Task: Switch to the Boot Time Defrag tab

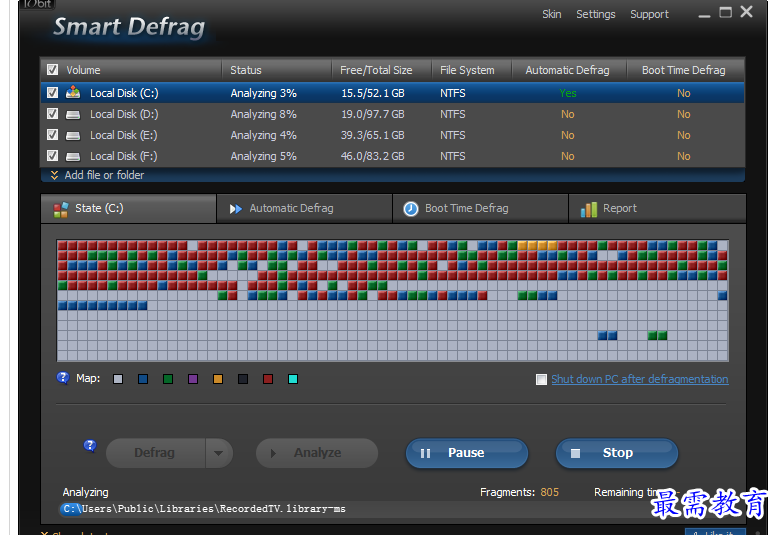Action: pyautogui.click(x=480, y=209)
